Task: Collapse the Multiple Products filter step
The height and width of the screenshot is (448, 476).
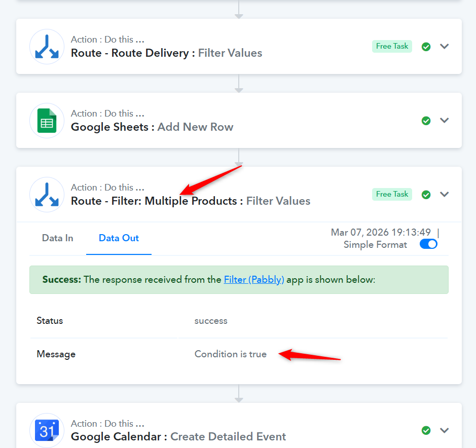Action: (x=445, y=195)
